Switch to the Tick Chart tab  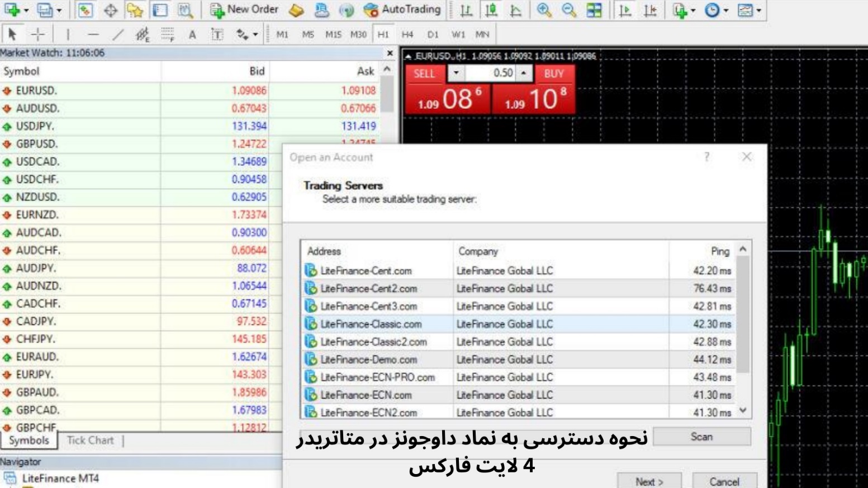pos(89,440)
